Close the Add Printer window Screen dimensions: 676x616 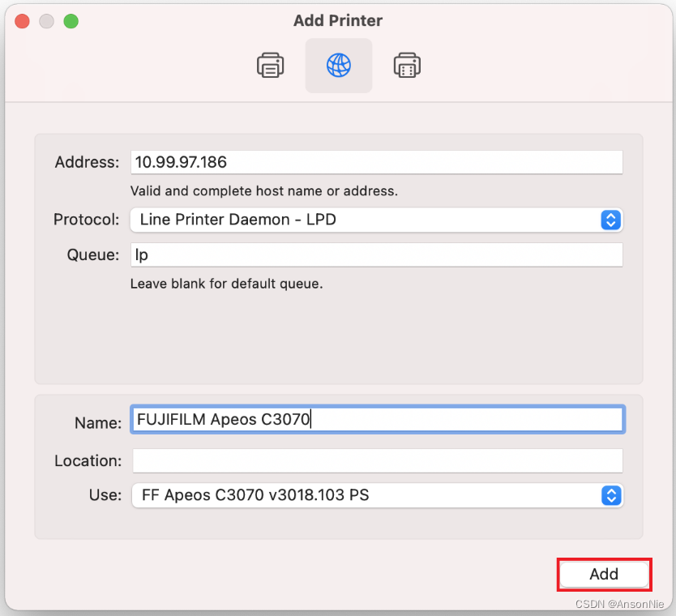pyautogui.click(x=22, y=21)
